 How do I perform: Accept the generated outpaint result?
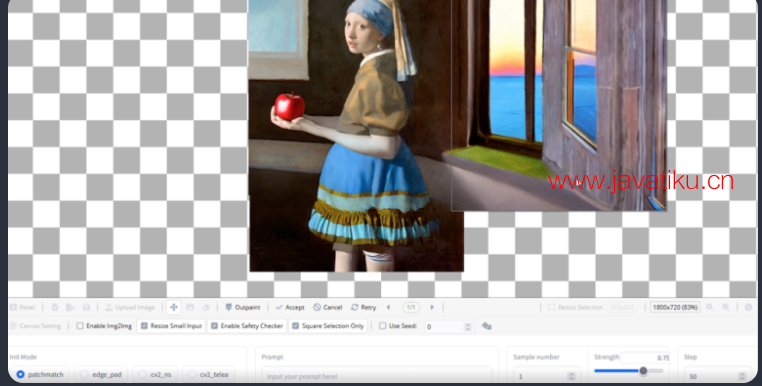click(290, 307)
